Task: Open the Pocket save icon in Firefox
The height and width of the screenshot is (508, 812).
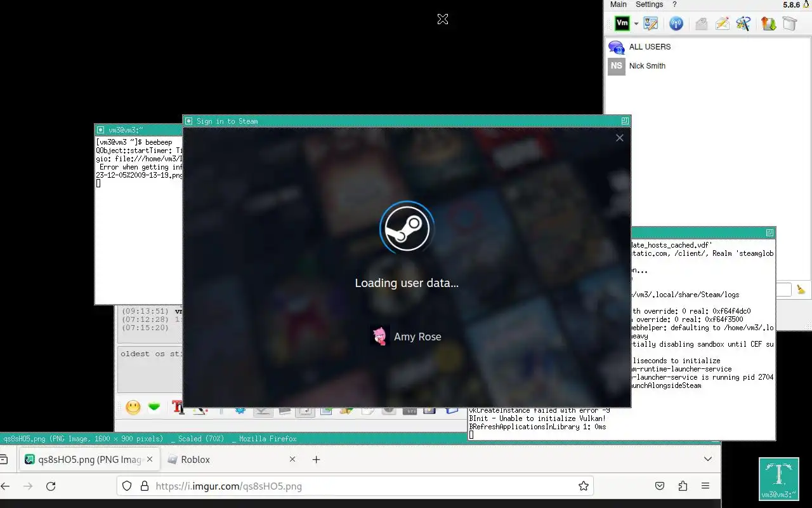Action: click(x=660, y=486)
